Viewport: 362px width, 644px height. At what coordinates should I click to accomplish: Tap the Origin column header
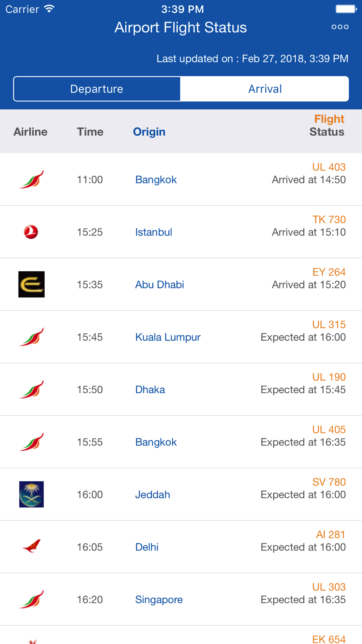pos(149,132)
